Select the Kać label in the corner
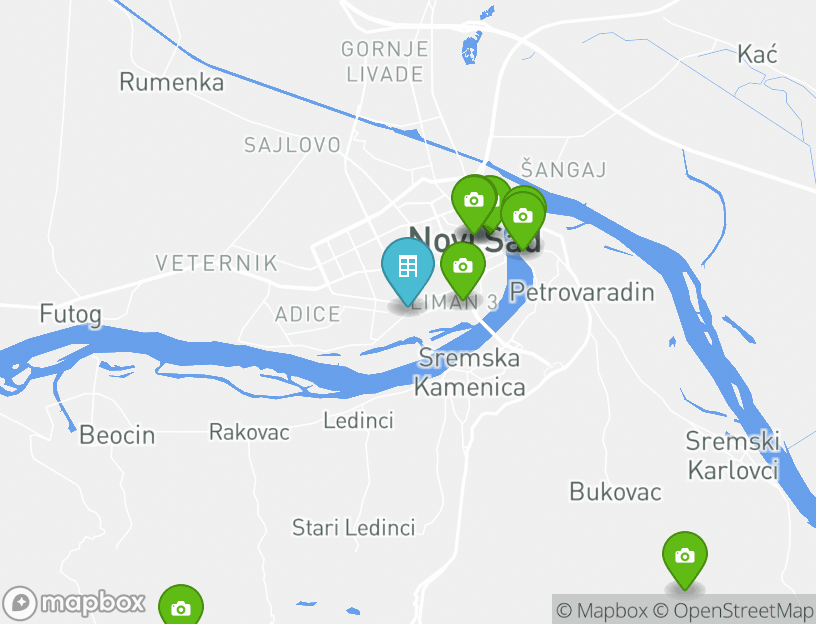Screen dimensions: 816x624 click(758, 54)
